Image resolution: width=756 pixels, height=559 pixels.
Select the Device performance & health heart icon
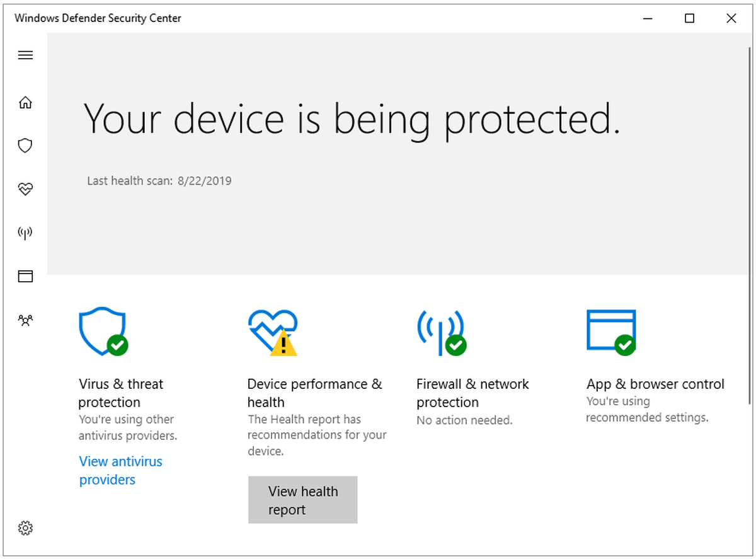pos(25,189)
